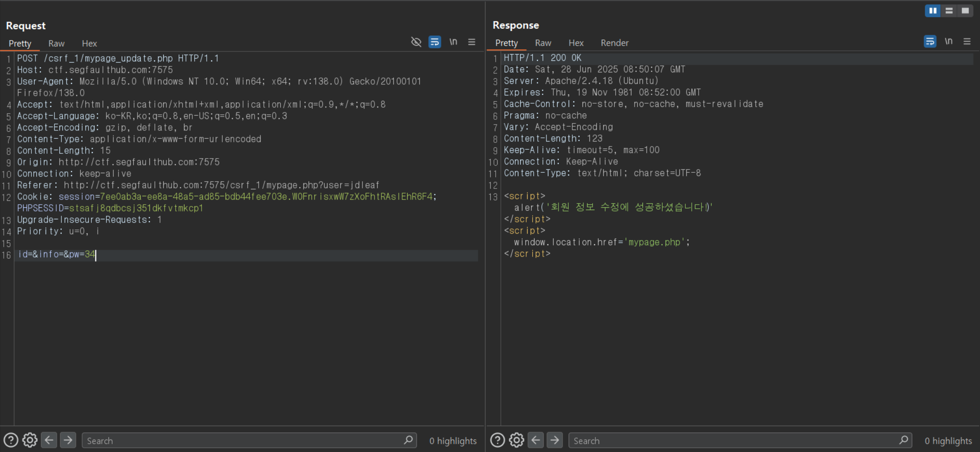Open help icon under the Request panel

(11, 440)
